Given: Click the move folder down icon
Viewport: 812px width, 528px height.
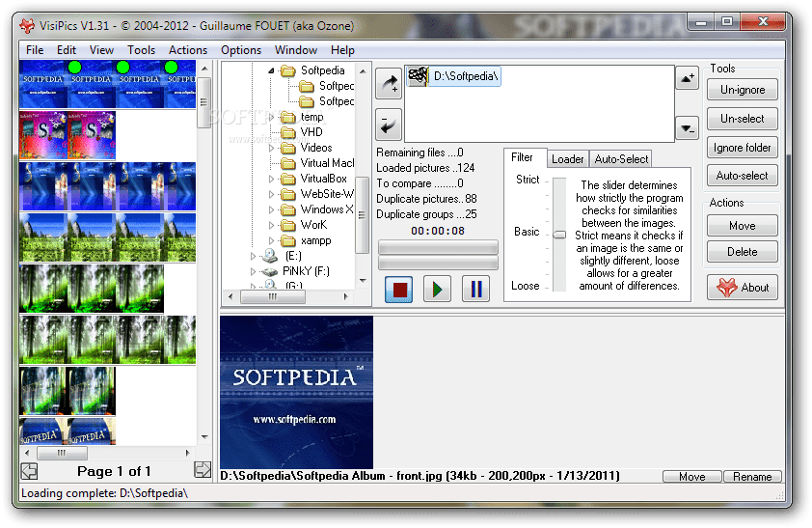Looking at the screenshot, I should pyautogui.click(x=687, y=127).
